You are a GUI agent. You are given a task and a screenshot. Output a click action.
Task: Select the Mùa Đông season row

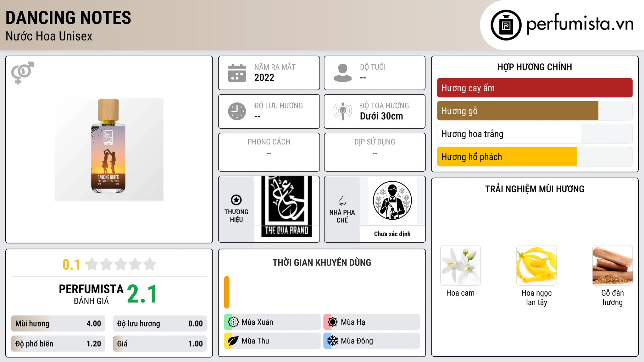tap(371, 341)
